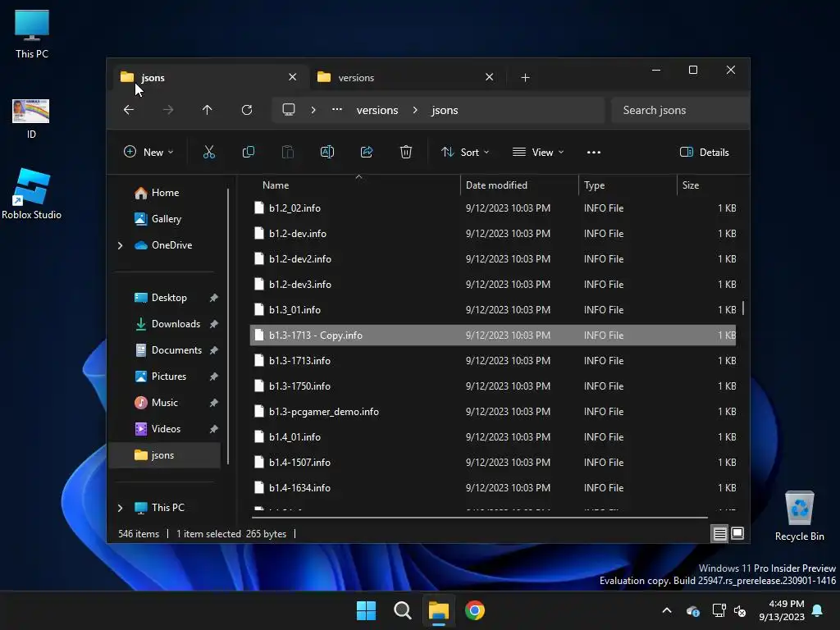The height and width of the screenshot is (630, 840).
Task: Sort by Date modified column
Action: pos(519,185)
